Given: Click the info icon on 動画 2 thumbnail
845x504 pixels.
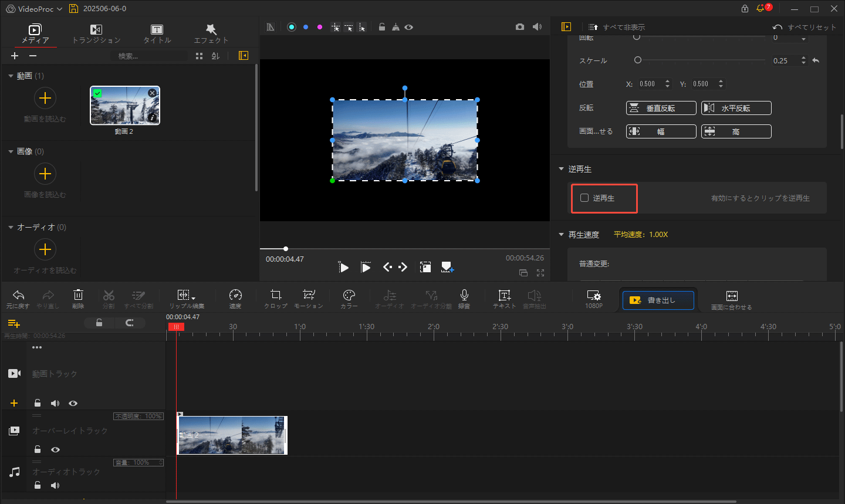Looking at the screenshot, I should 153,118.
